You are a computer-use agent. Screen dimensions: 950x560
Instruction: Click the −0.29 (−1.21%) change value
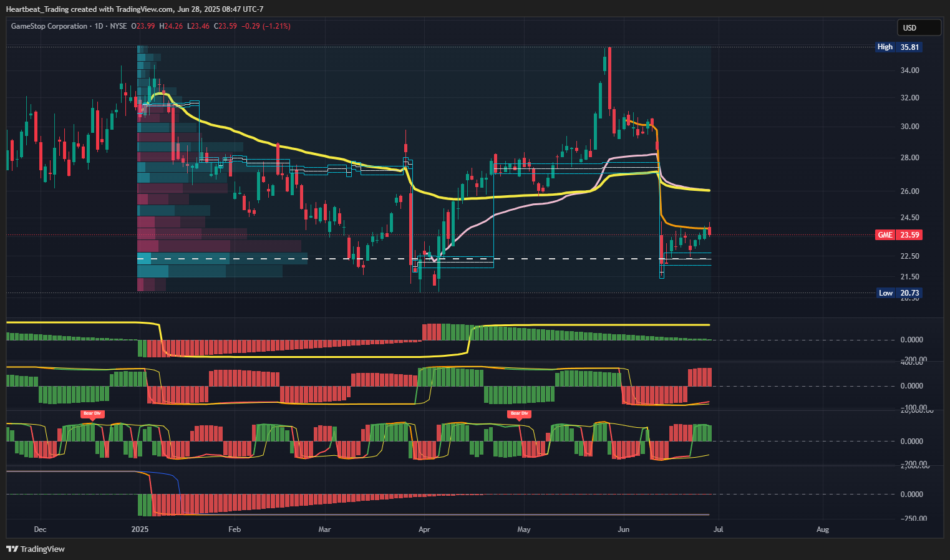[266, 26]
